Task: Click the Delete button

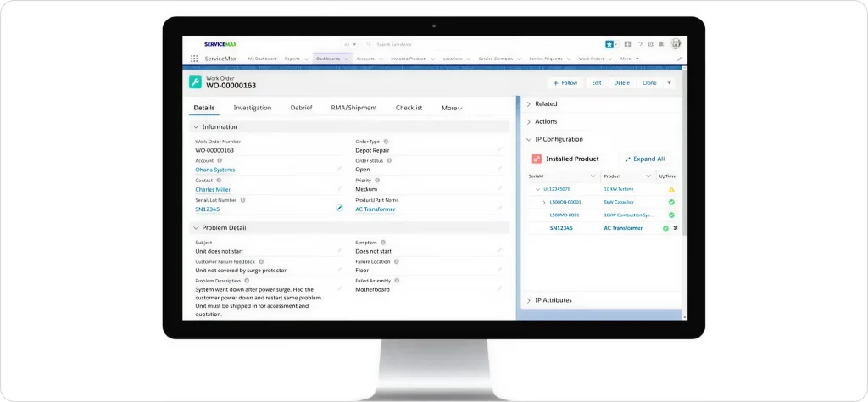Action: tap(621, 82)
